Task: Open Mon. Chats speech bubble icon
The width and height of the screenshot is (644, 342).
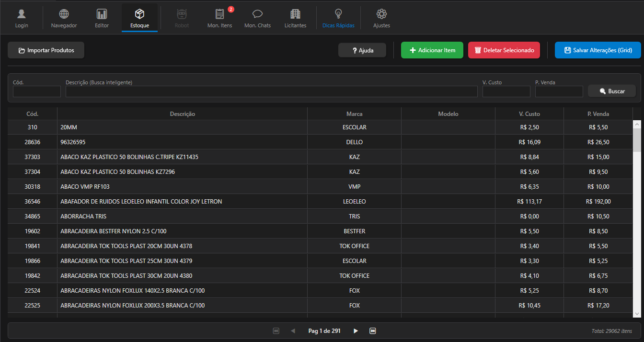Action: [x=257, y=14]
